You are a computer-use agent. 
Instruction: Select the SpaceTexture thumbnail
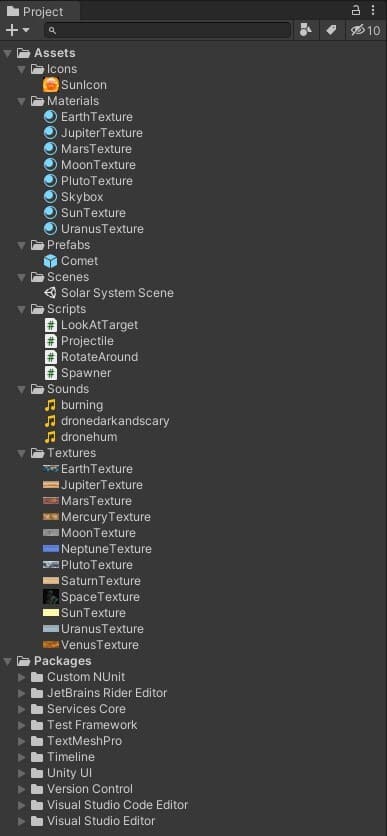click(51, 597)
